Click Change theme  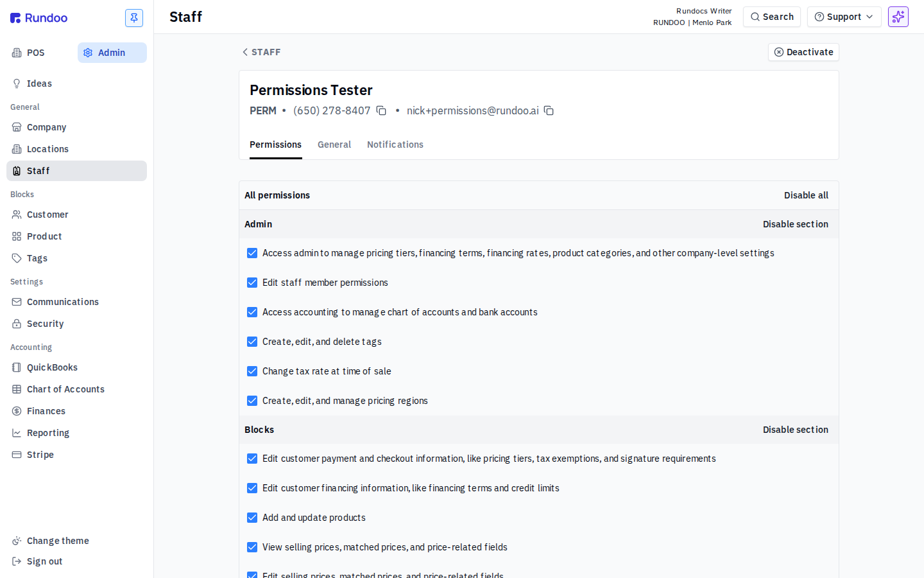point(77,541)
